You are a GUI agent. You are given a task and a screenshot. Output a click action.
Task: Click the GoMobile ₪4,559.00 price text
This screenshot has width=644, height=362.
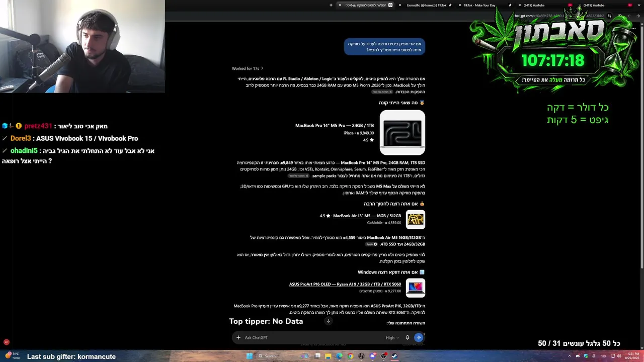pyautogui.click(x=384, y=222)
